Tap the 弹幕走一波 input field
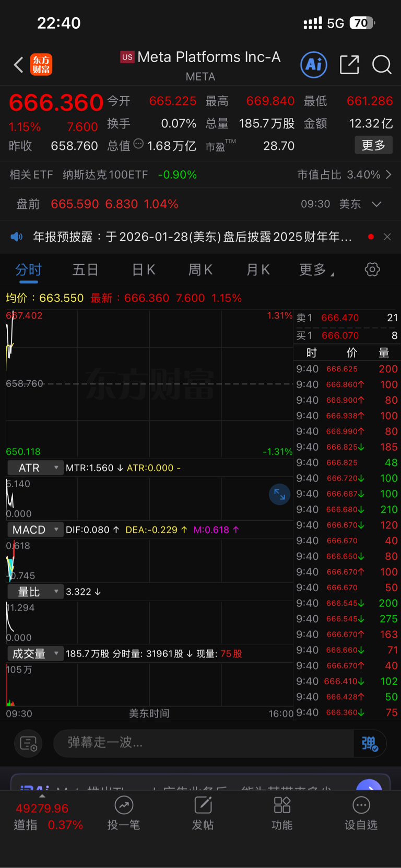 204,743
